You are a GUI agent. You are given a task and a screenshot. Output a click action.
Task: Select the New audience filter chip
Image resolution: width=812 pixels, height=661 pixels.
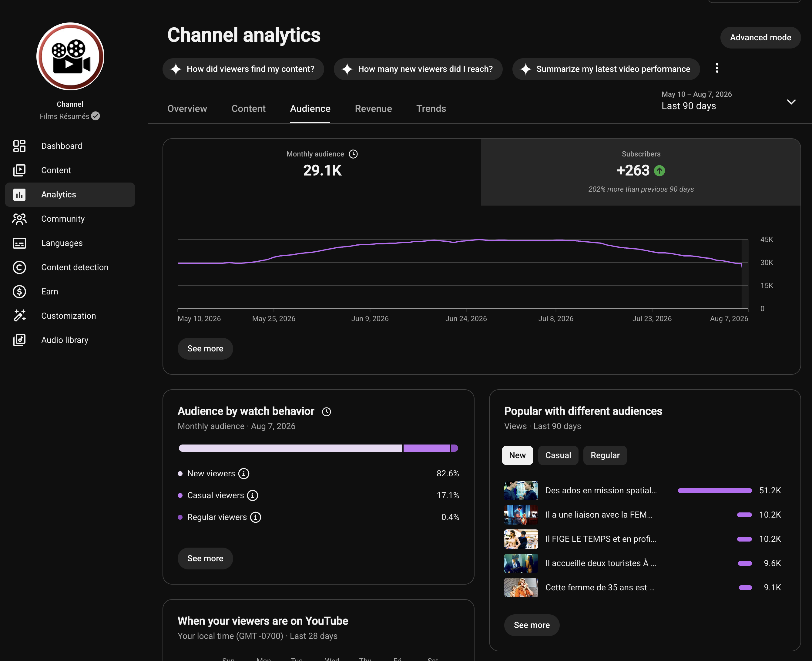pyautogui.click(x=517, y=455)
